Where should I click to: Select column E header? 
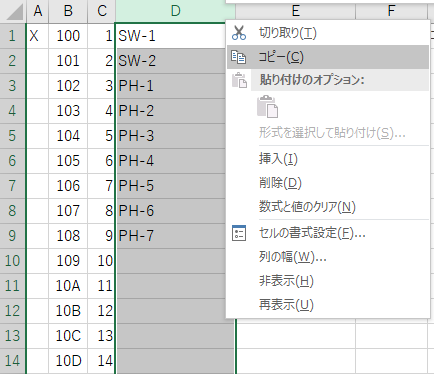(x=295, y=11)
